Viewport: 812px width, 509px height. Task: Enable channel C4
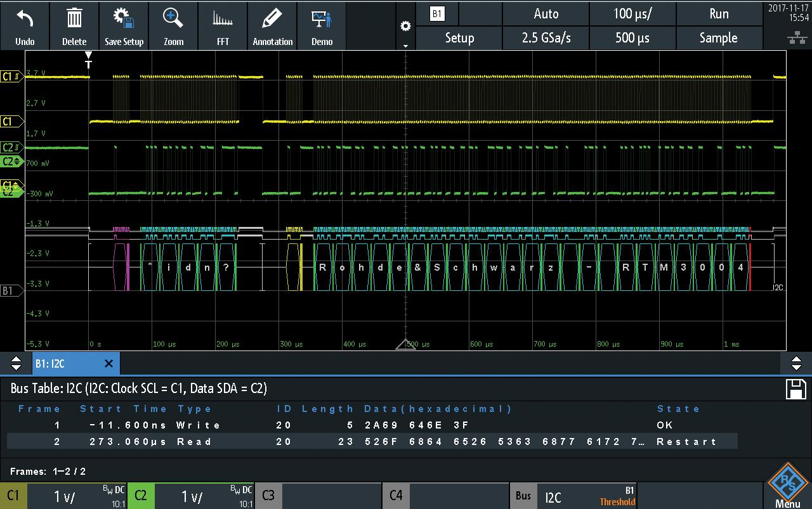445,496
